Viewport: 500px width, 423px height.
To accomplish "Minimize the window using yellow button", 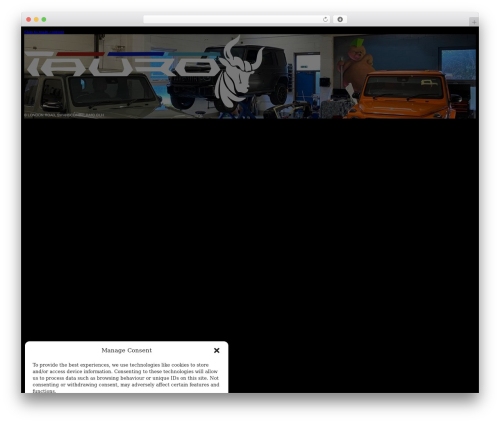I will 36,19.
